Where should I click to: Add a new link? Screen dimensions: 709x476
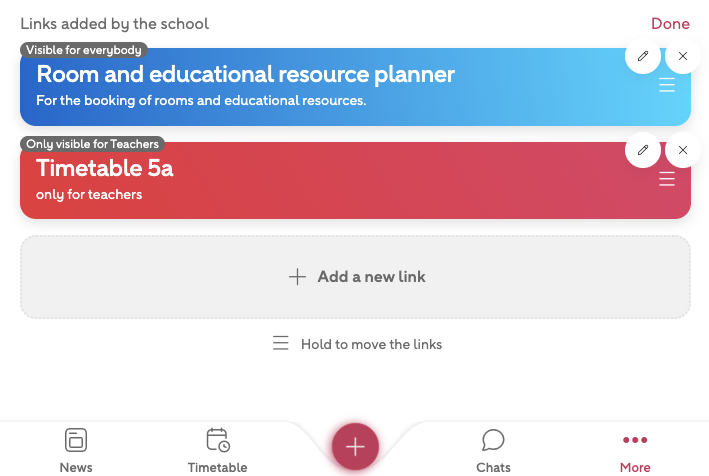pyautogui.click(x=355, y=277)
